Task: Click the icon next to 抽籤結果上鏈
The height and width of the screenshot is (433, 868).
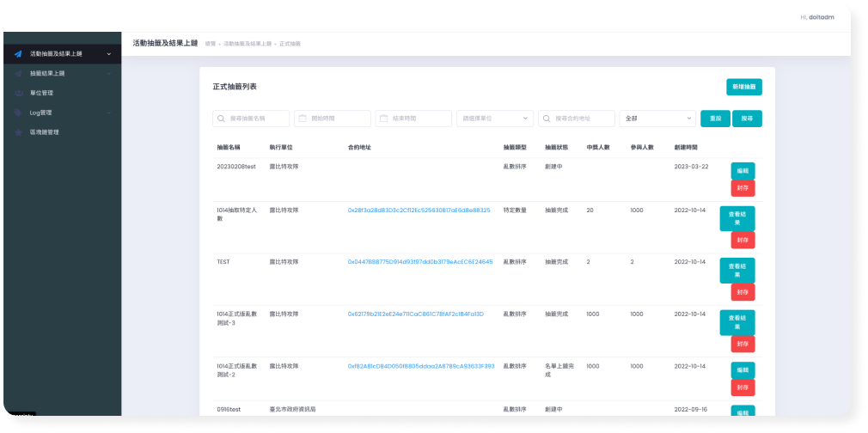Action: [18, 74]
